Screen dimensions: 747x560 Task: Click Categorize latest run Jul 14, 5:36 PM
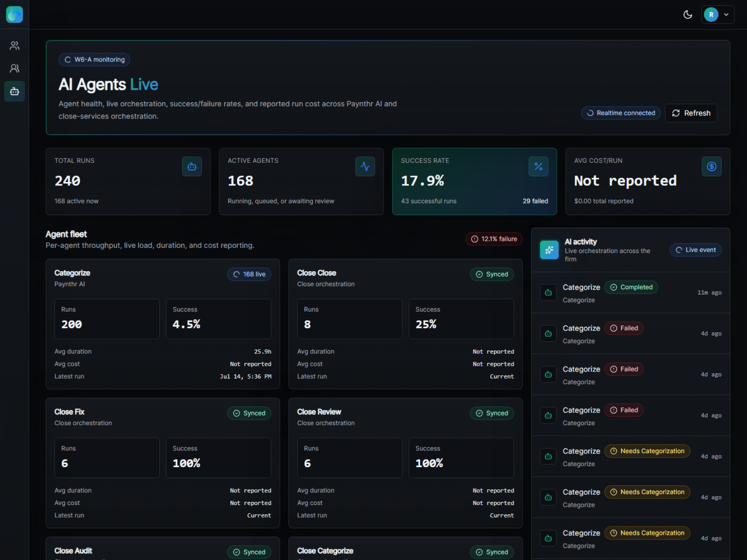click(246, 377)
